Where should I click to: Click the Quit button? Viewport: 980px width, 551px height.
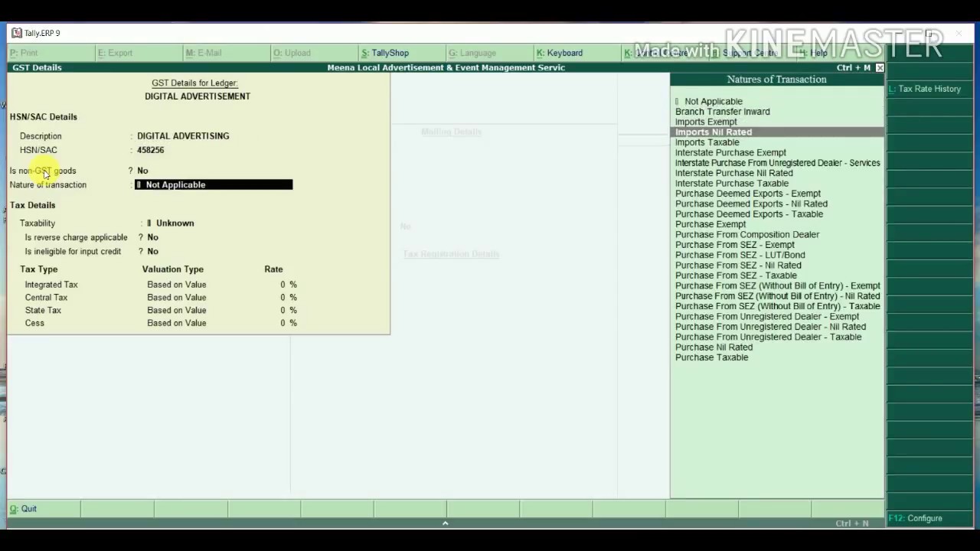[23, 509]
